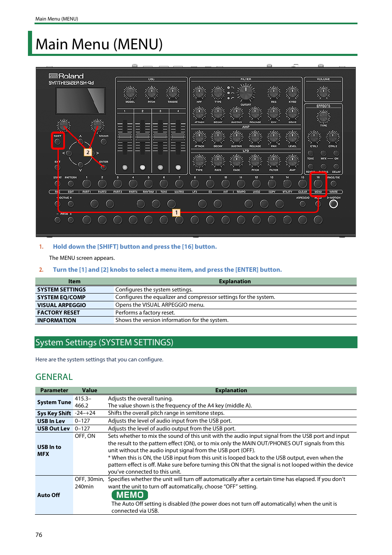Click the cursor down arrow button

click(81, 165)
